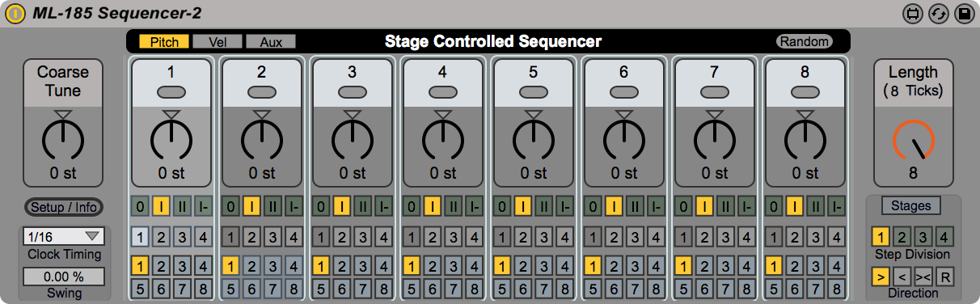Image resolution: width=980 pixels, height=304 pixels.
Task: Click the device save preset disk icon
Action: coord(964,14)
